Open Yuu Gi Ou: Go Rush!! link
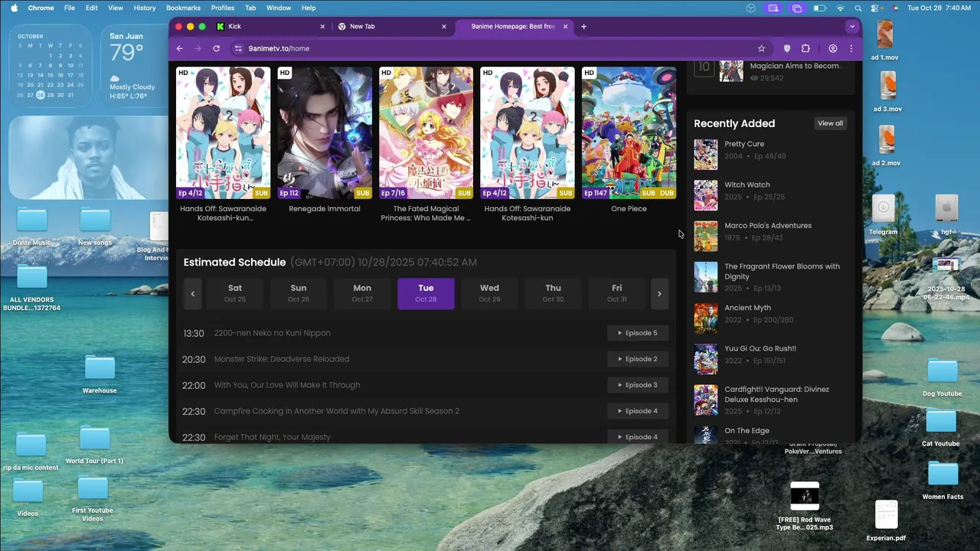 [760, 349]
